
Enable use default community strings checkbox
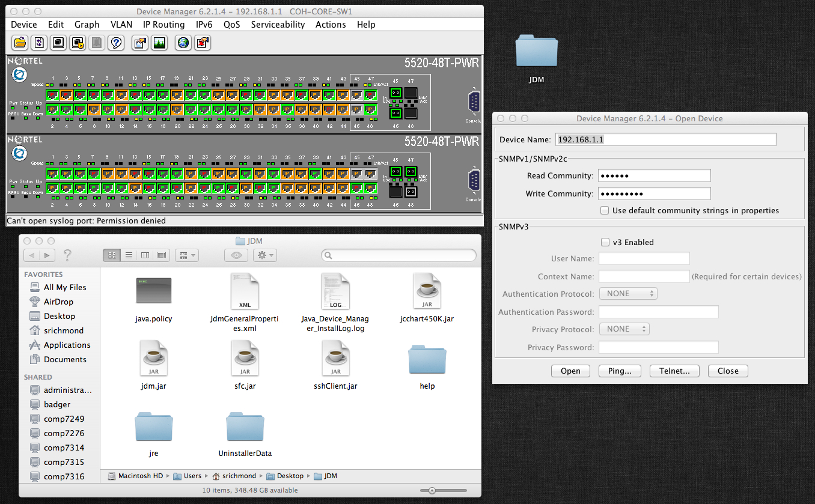(605, 210)
